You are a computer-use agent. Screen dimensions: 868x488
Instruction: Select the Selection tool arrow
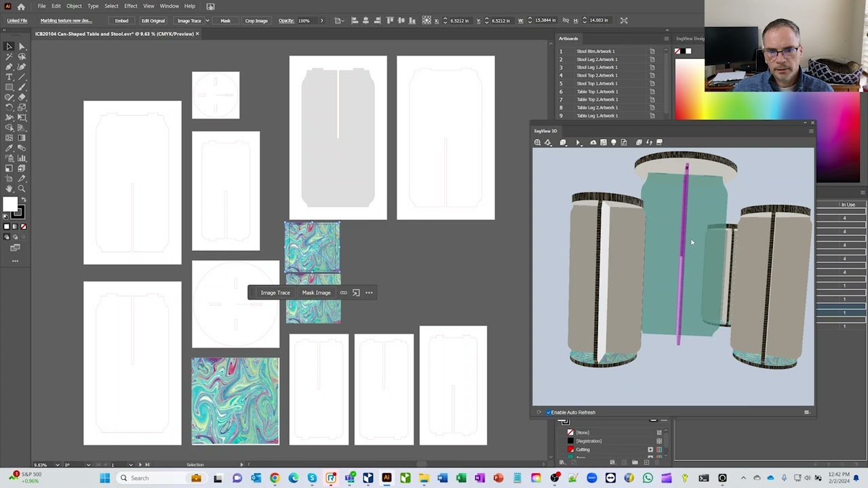pos(9,47)
